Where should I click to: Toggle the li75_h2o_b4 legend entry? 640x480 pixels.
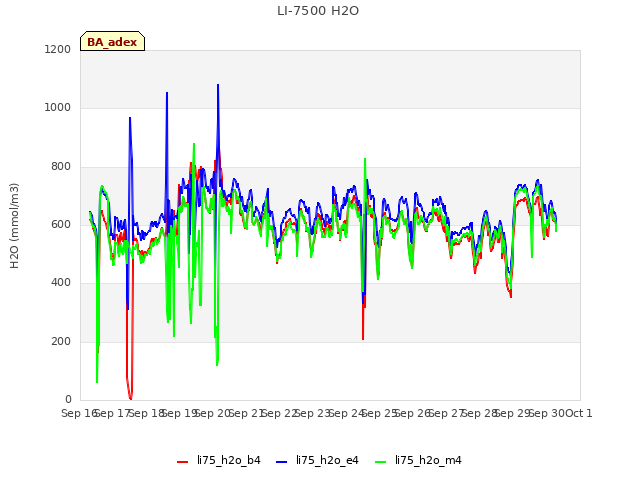pos(219,461)
